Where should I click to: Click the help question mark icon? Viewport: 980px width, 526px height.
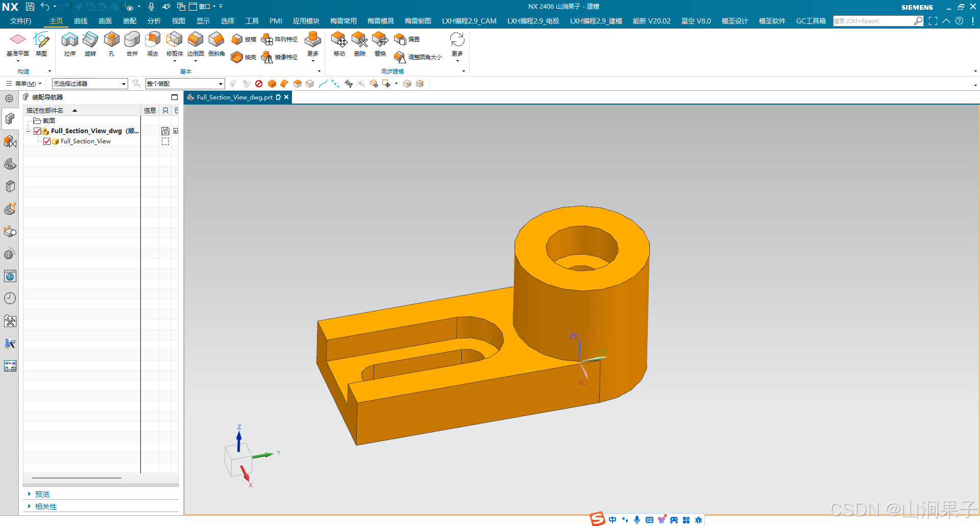pyautogui.click(x=960, y=21)
